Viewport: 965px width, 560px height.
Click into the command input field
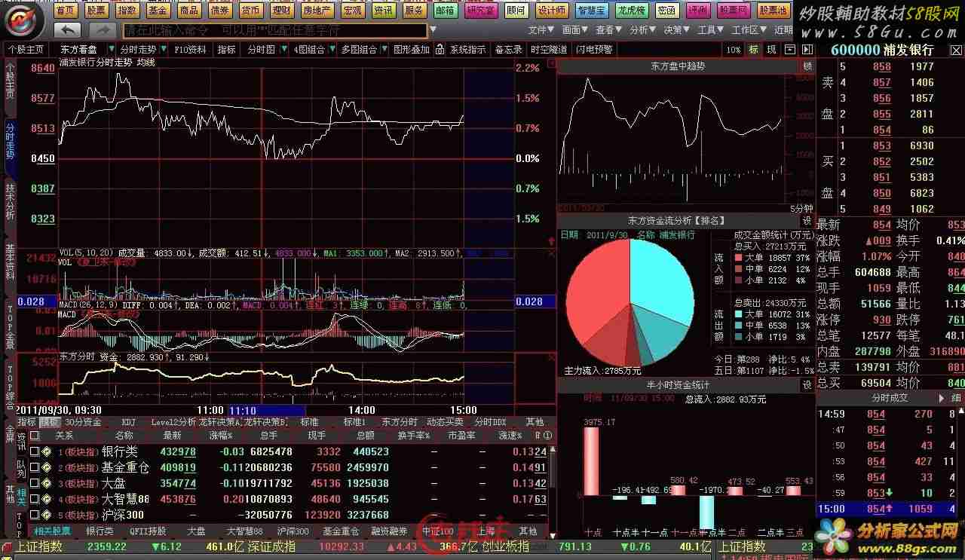pos(274,30)
